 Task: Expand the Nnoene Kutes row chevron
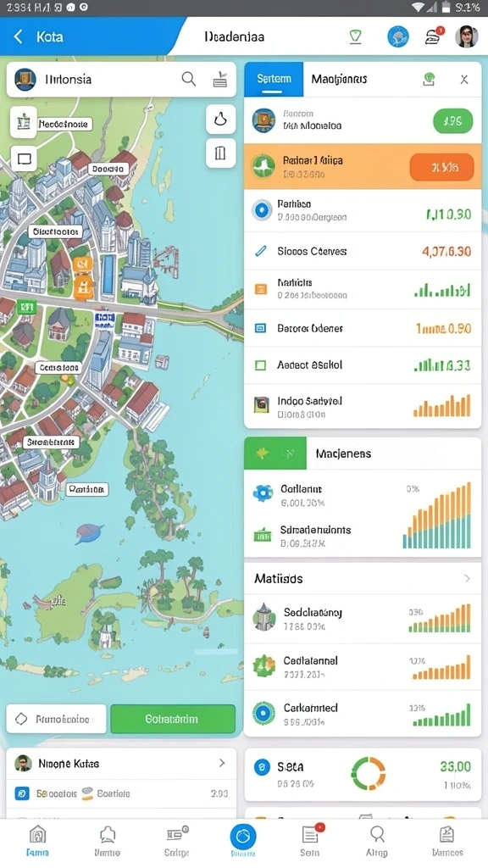pyautogui.click(x=222, y=763)
